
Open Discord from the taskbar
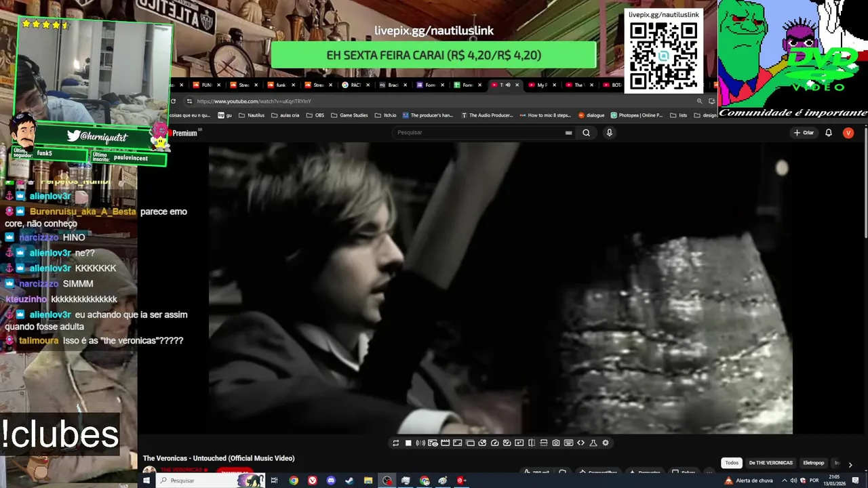331,481
